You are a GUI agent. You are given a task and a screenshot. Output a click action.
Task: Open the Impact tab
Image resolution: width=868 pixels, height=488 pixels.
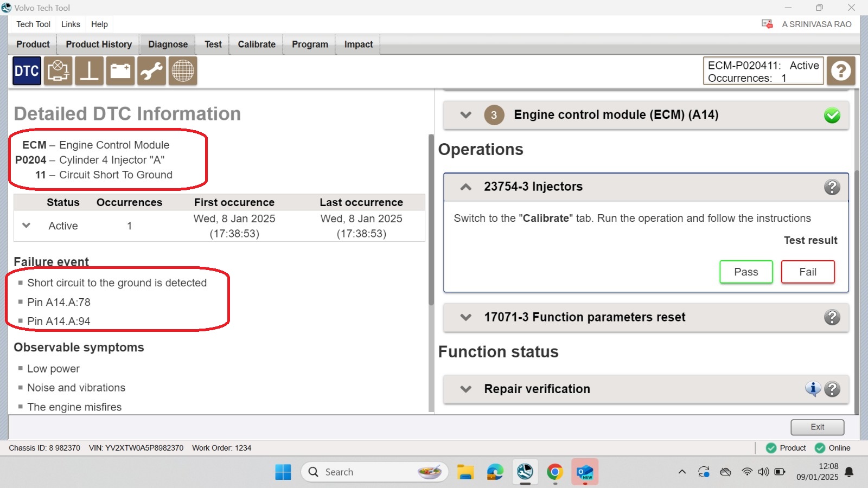359,44
